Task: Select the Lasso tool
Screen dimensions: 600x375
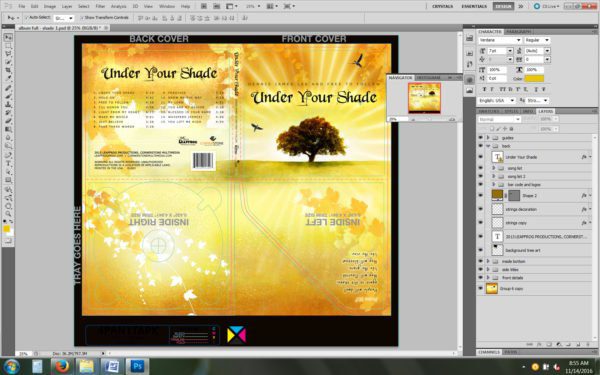Action: pyautogui.click(x=8, y=54)
